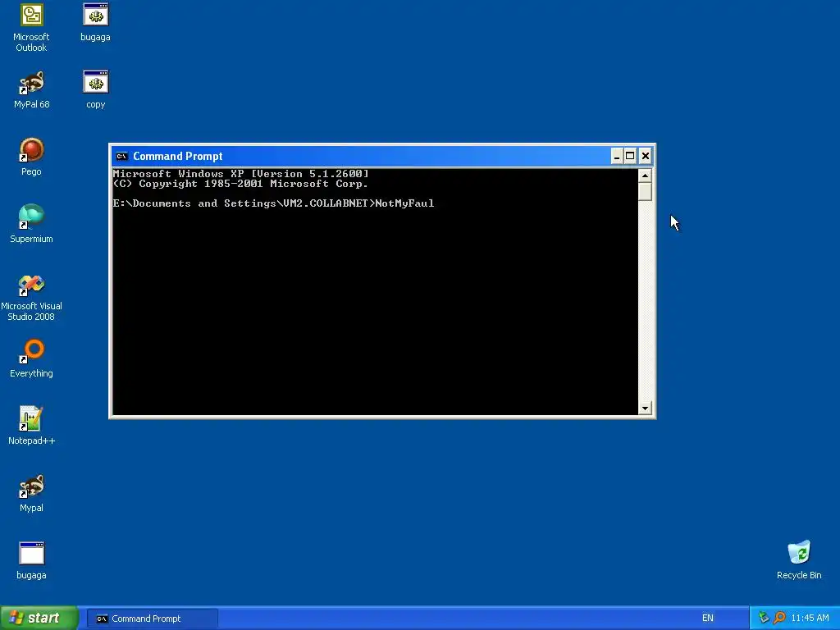Close the Command Prompt window
Screen dimensions: 840x630
pyautogui.click(x=646, y=156)
